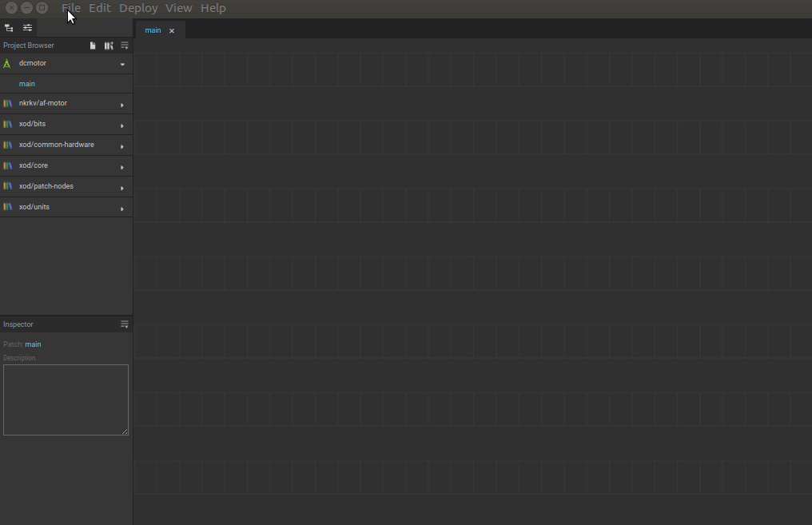This screenshot has height=525, width=812.
Task: Click the sliders settings sidebar icon
Action: coord(27,28)
